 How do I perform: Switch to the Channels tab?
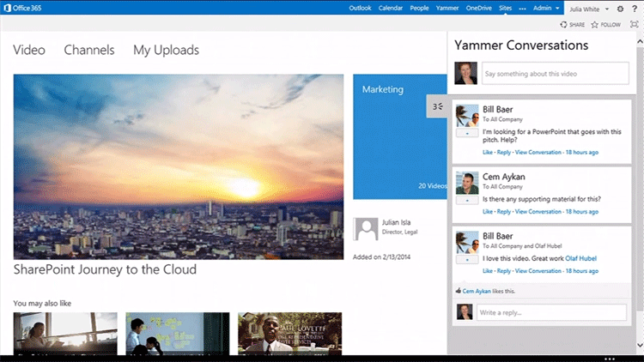pyautogui.click(x=88, y=50)
